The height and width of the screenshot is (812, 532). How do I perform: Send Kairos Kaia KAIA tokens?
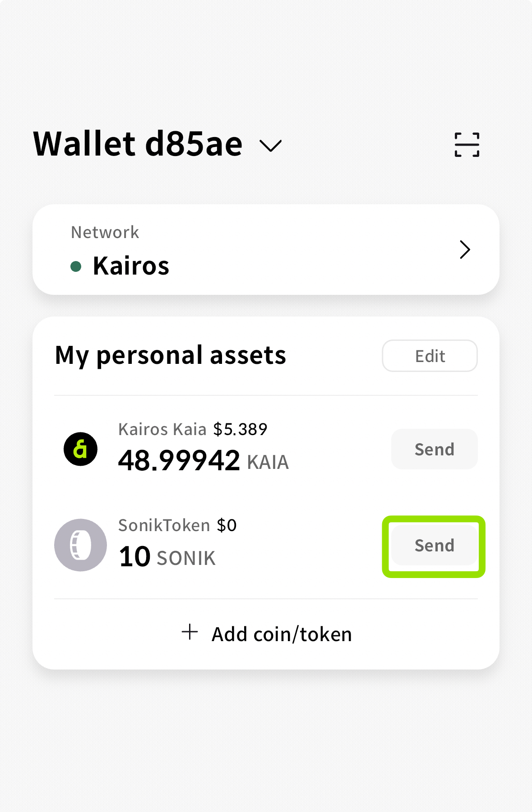434,449
